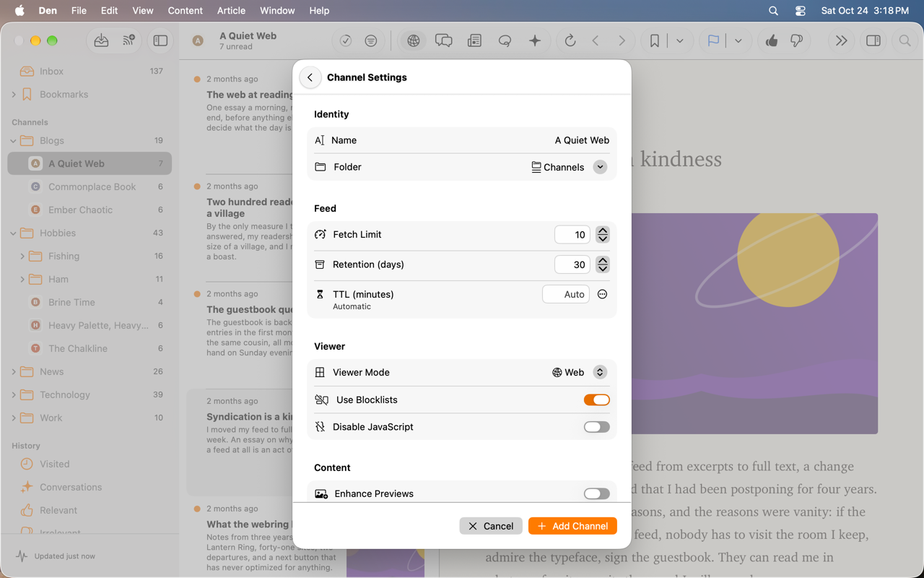Enable the Enhance Previews switch
The height and width of the screenshot is (578, 924).
point(597,493)
